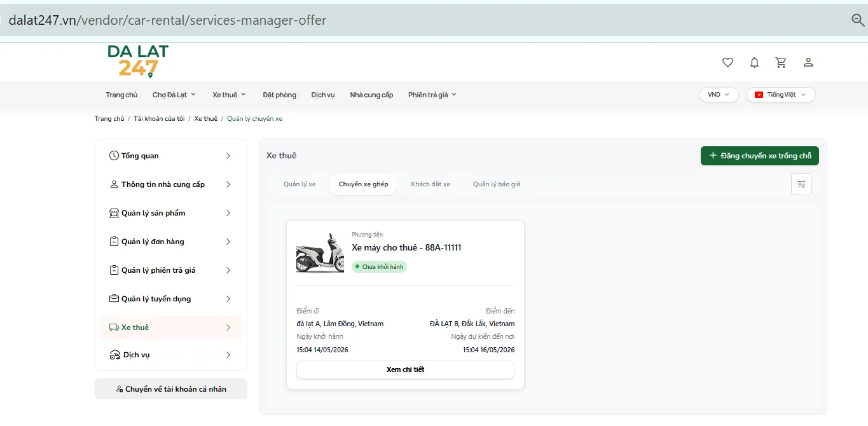
Task: Click the truck icon beside Xe thuê
Action: coord(114,327)
